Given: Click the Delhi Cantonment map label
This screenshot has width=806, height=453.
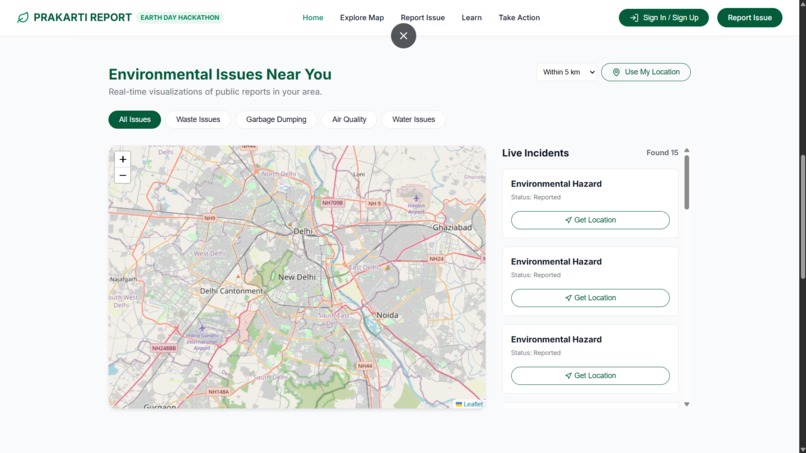Looking at the screenshot, I should pos(231,291).
